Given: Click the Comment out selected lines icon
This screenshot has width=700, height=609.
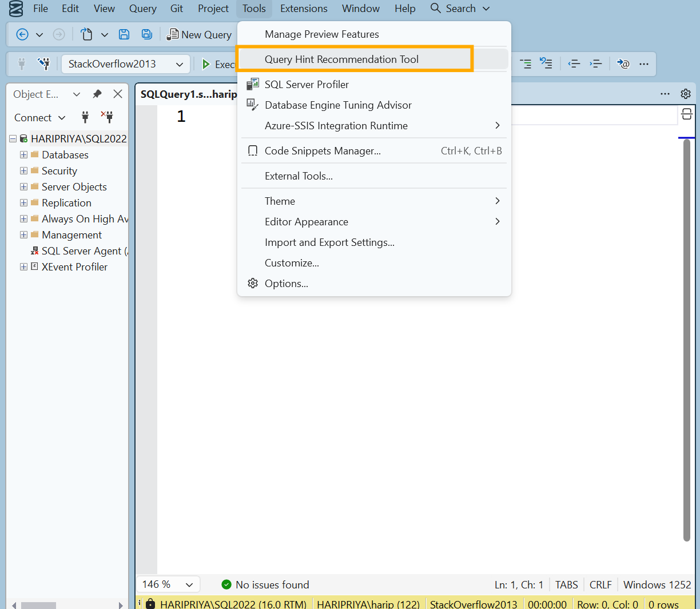Looking at the screenshot, I should coord(525,63).
